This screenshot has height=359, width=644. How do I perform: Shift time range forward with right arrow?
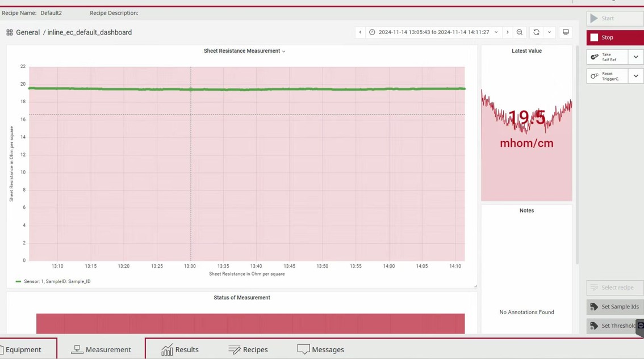pos(508,32)
